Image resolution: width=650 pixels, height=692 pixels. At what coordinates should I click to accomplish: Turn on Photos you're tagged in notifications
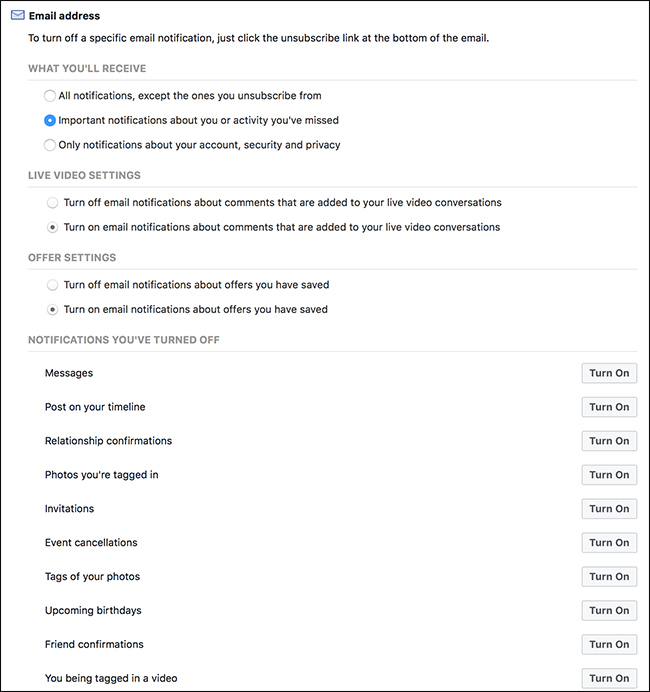[x=608, y=475]
